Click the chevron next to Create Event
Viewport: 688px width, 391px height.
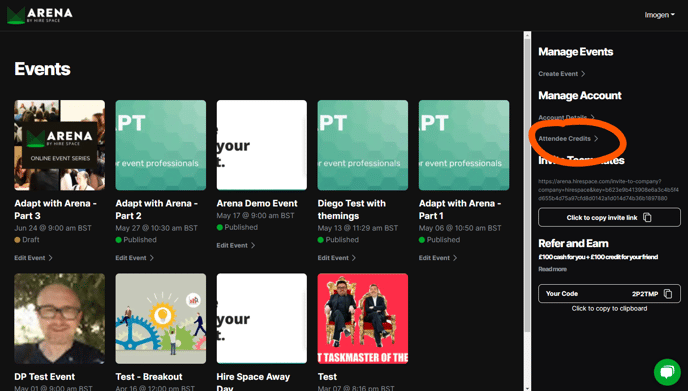tap(583, 74)
